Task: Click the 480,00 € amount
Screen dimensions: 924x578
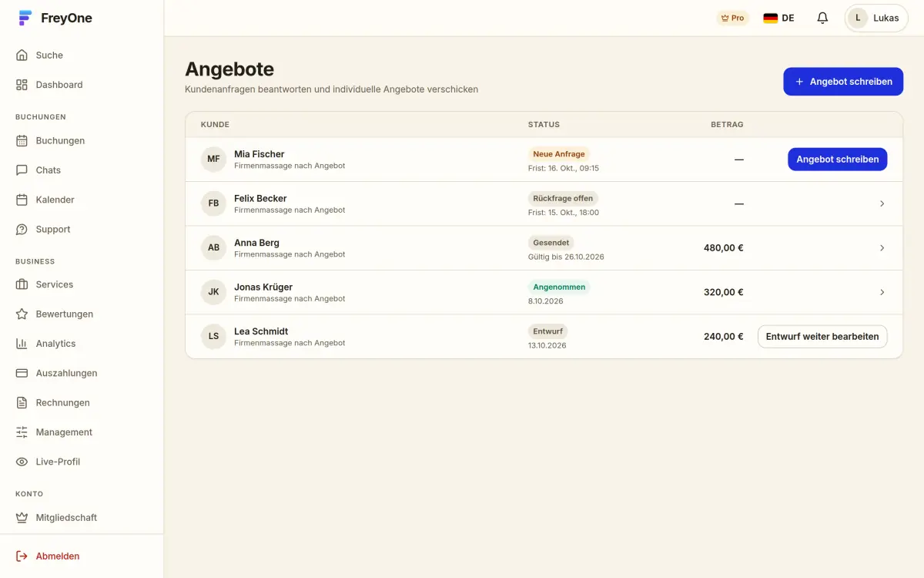Action: pos(724,248)
